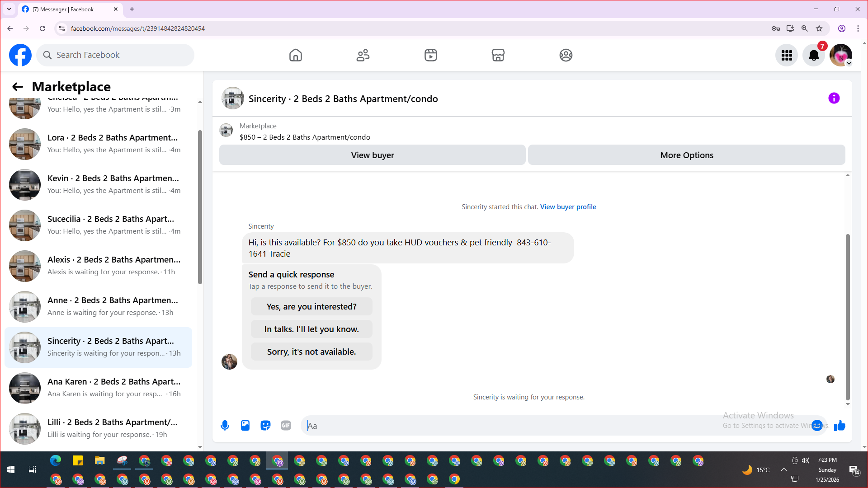Viewport: 868px width, 488px height.
Task: Open Lilli's apartment conversation
Action: pyautogui.click(x=99, y=428)
